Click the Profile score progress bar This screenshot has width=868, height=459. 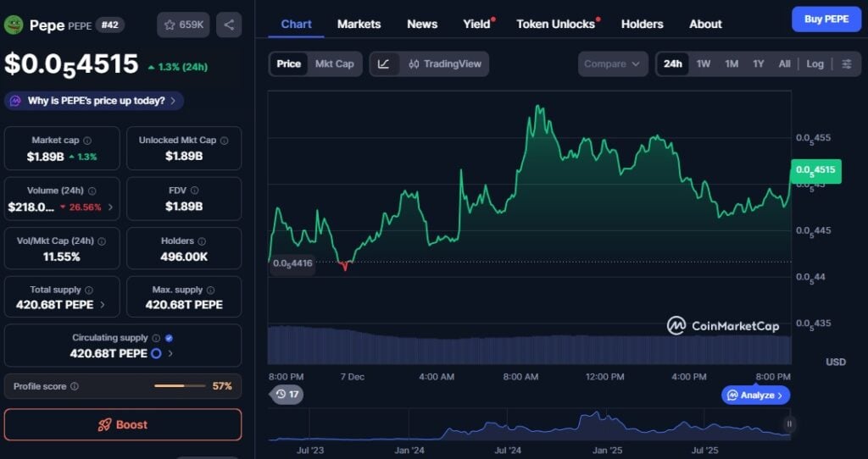click(180, 386)
